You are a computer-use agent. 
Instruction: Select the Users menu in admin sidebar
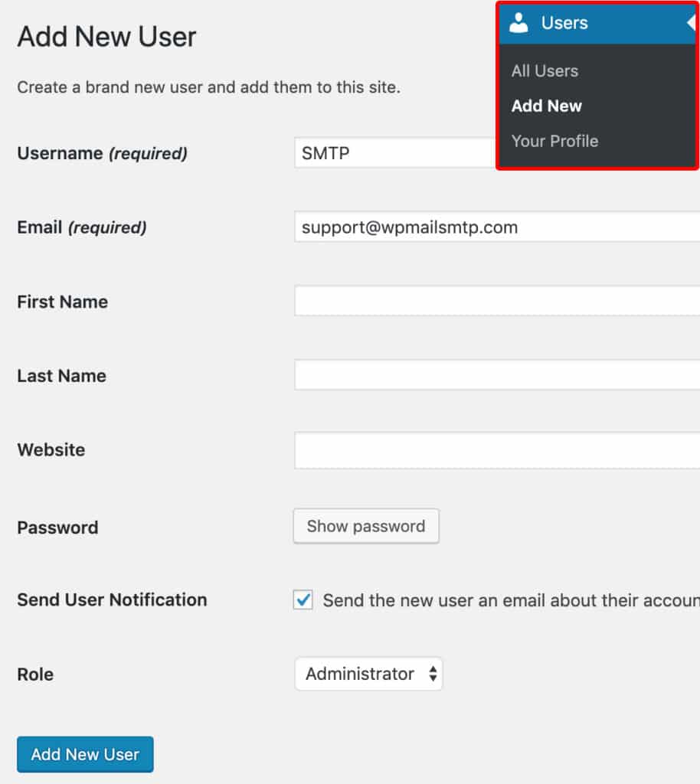click(564, 22)
